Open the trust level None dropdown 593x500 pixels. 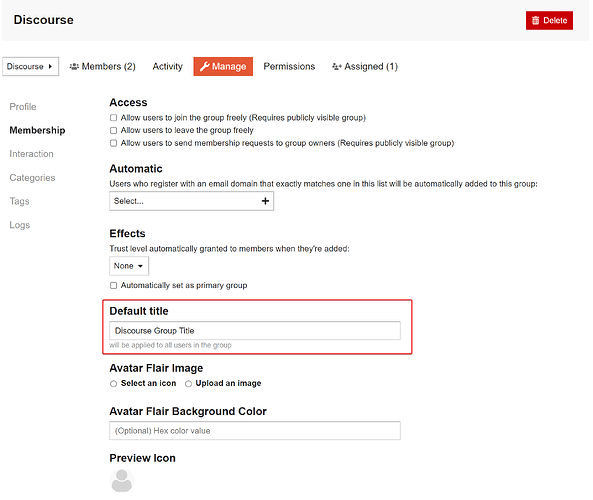(129, 266)
